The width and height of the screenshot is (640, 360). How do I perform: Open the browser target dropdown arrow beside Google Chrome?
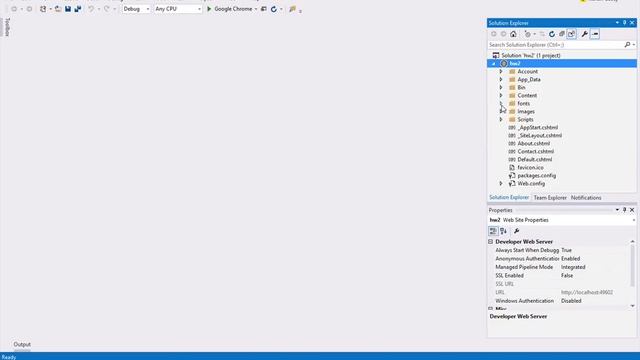[256, 9]
